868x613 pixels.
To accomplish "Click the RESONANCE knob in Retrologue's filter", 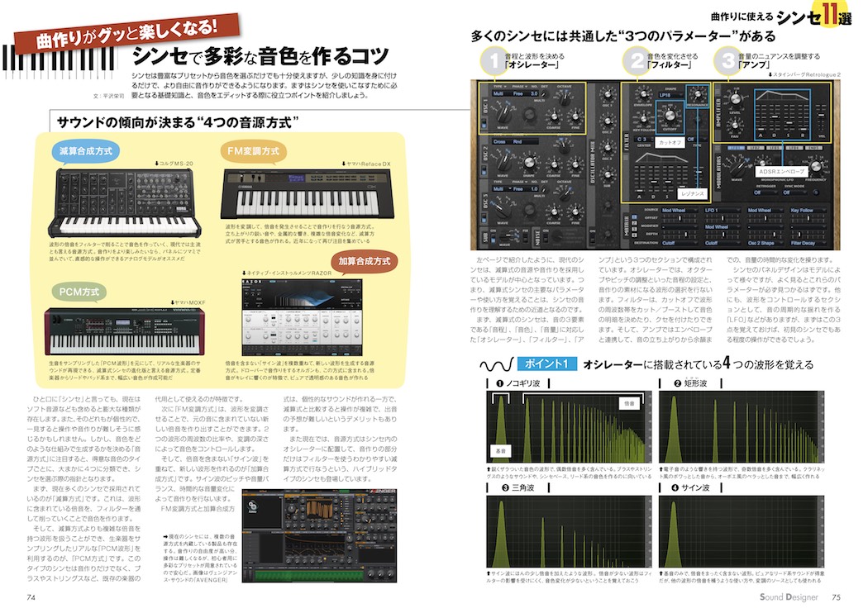I will (x=698, y=94).
